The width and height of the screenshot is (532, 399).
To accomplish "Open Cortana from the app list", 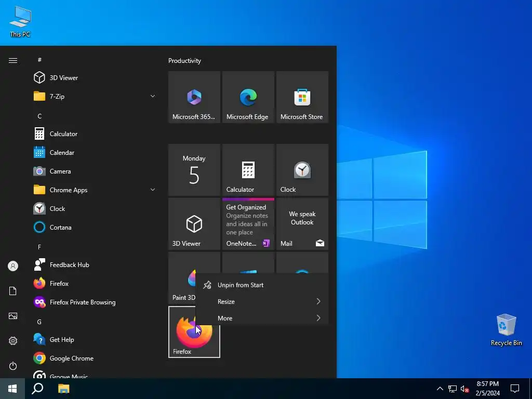I will point(95,228).
